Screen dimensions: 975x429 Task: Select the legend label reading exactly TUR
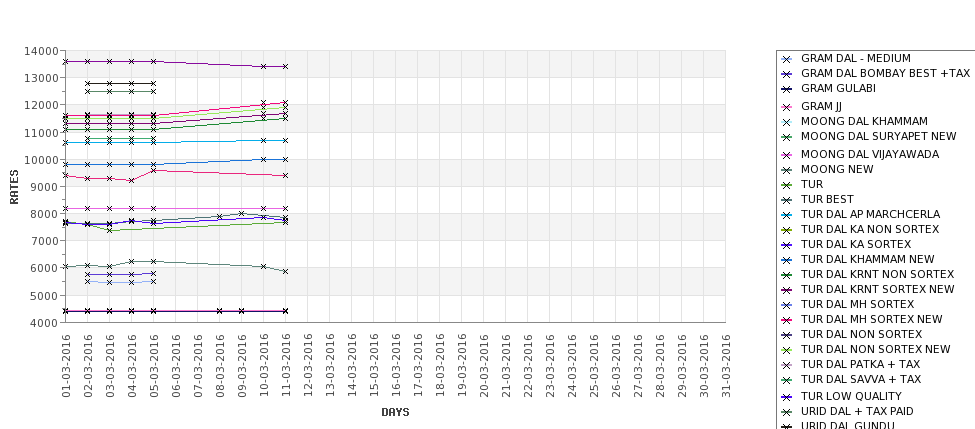[812, 184]
